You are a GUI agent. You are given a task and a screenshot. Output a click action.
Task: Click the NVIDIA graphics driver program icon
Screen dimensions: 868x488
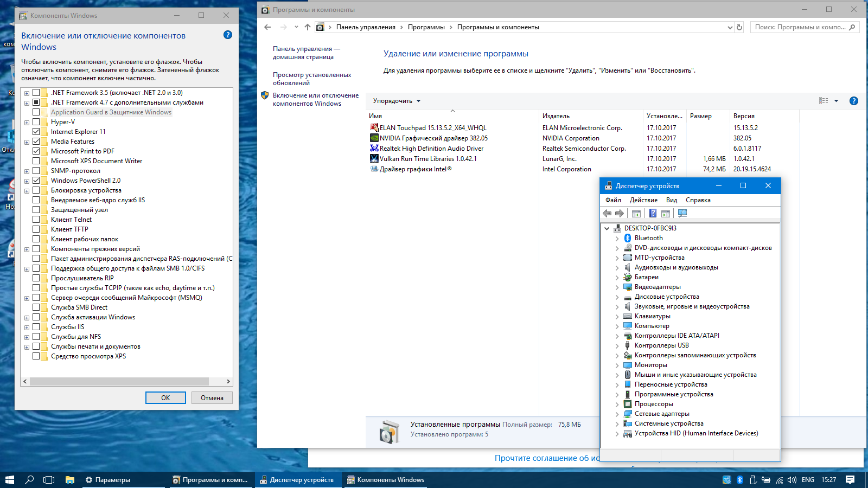374,138
